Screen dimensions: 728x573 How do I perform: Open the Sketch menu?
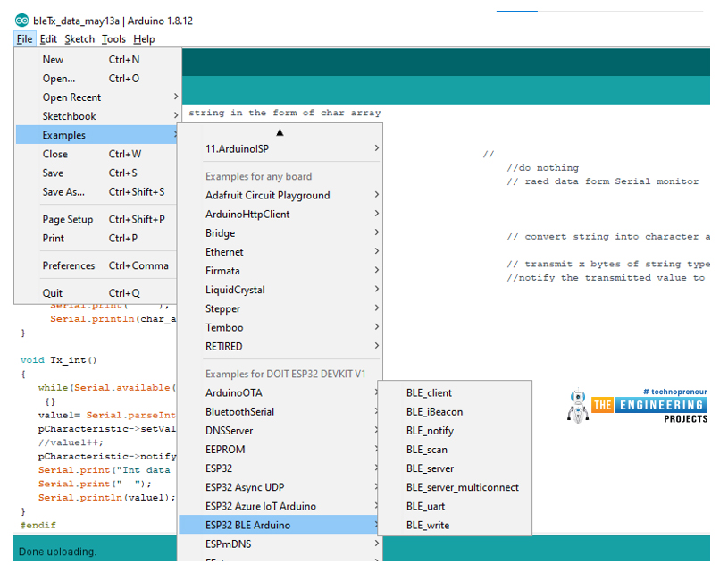[x=79, y=39]
